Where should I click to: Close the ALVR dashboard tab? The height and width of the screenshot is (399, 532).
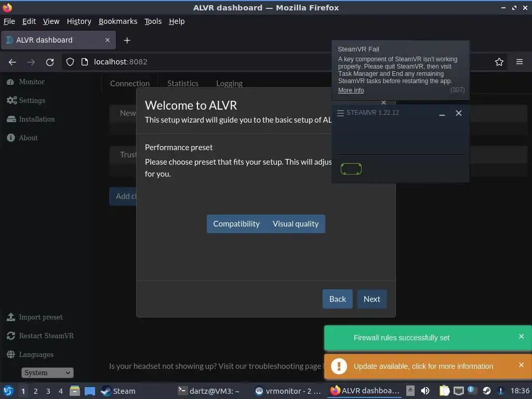[107, 40]
